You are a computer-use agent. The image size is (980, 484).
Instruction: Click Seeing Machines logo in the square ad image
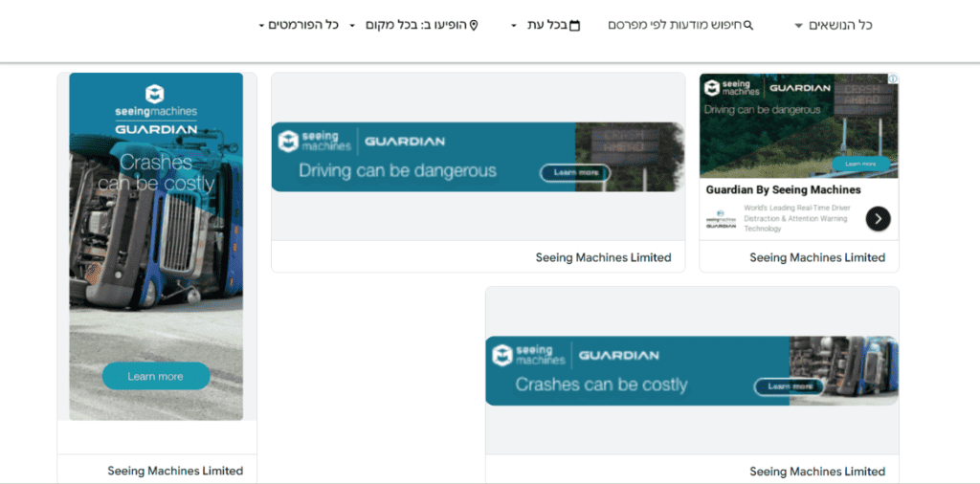732,87
